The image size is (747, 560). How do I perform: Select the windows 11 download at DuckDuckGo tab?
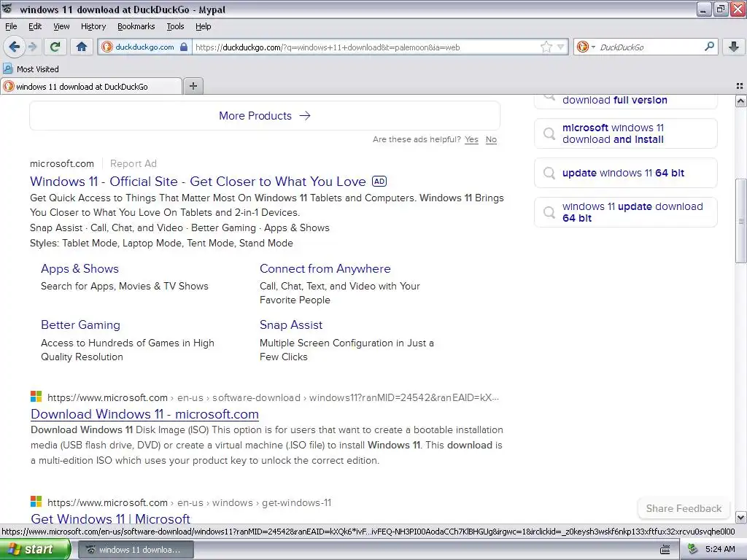[91, 86]
